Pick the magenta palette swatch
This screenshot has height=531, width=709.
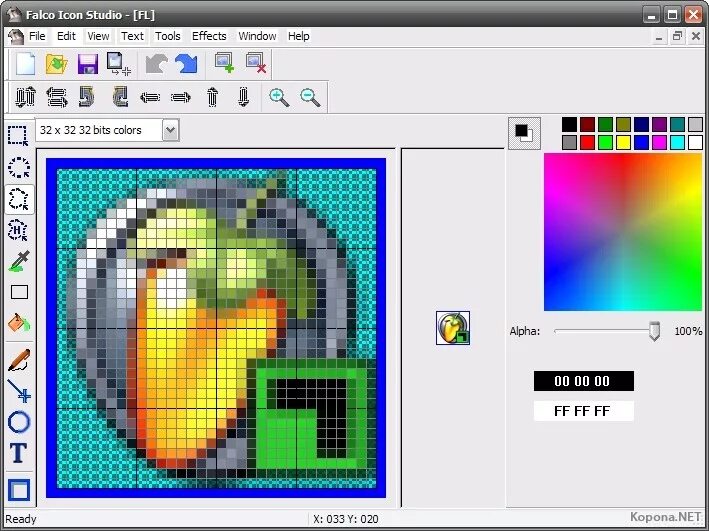click(x=659, y=142)
